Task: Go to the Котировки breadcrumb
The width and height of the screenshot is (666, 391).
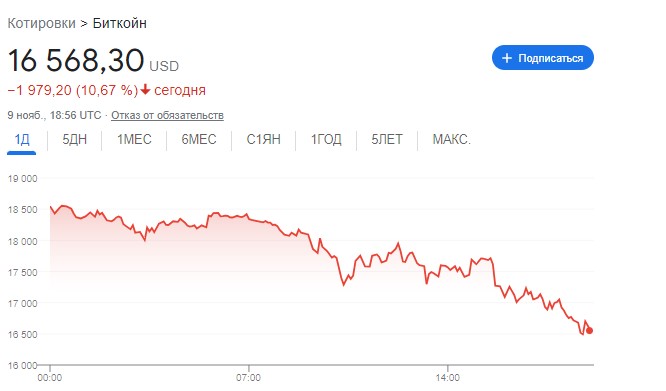Action: 42,23
